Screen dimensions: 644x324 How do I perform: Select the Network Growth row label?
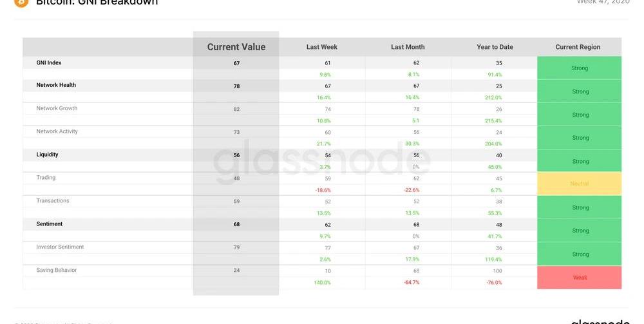(x=57, y=108)
